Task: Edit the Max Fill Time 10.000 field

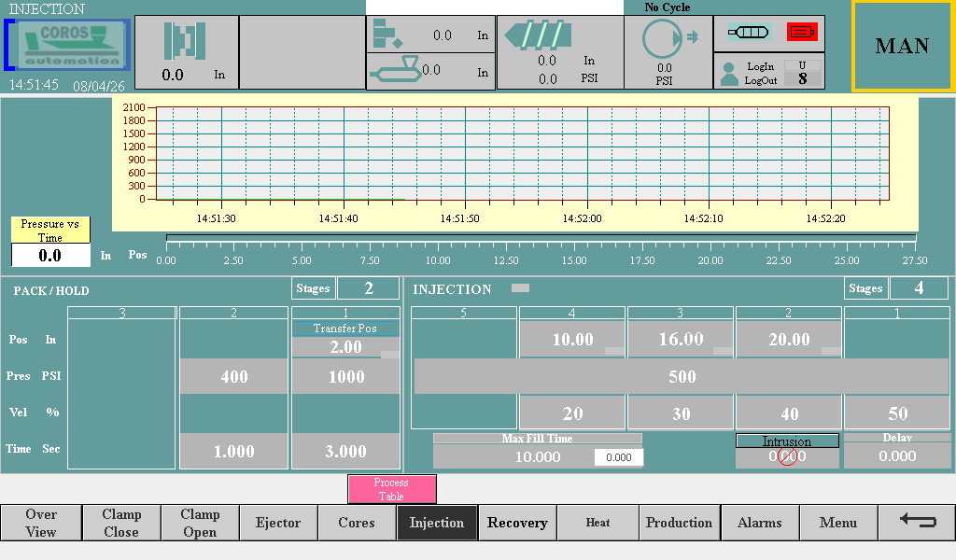Action: 538,456
